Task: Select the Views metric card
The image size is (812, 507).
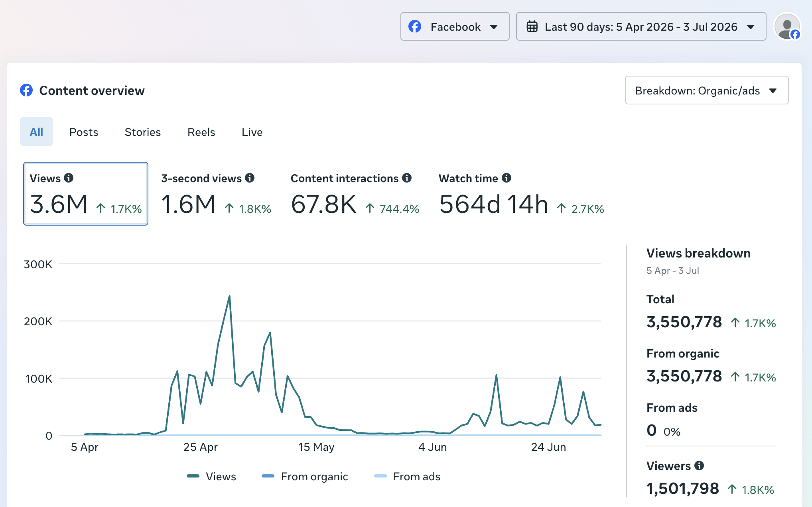Action: pyautogui.click(x=86, y=194)
